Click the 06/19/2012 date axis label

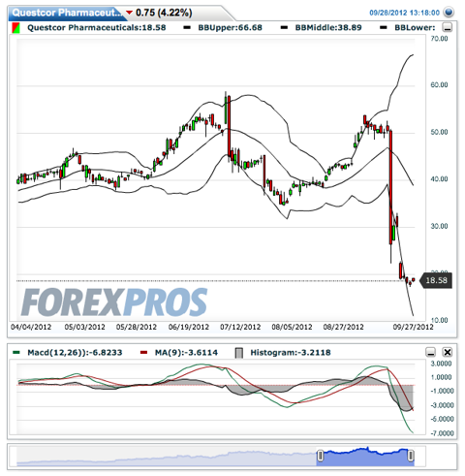point(189,327)
